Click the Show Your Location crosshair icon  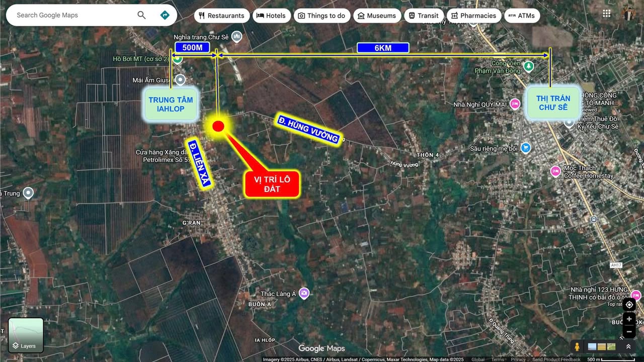pyautogui.click(x=629, y=304)
